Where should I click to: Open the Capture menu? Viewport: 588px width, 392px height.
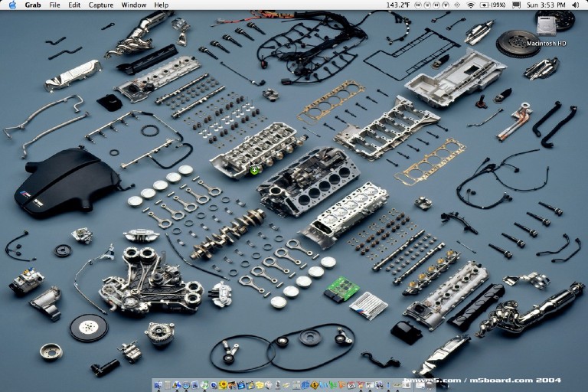[x=101, y=5]
